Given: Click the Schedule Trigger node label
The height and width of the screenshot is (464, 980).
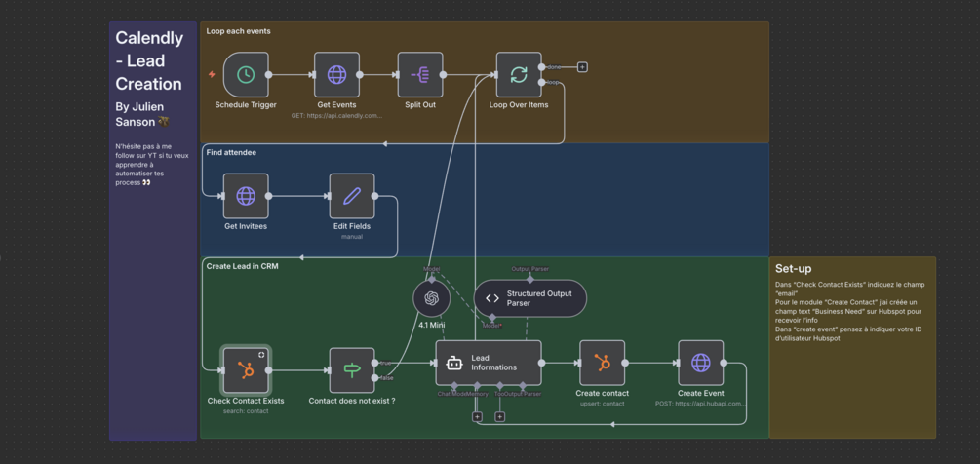Looking at the screenshot, I should coord(246,105).
